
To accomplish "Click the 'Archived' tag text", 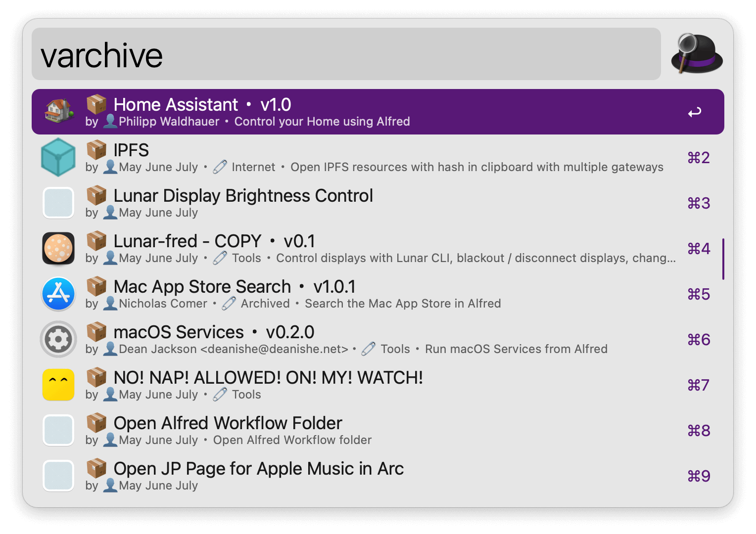I will pyautogui.click(x=265, y=304).
